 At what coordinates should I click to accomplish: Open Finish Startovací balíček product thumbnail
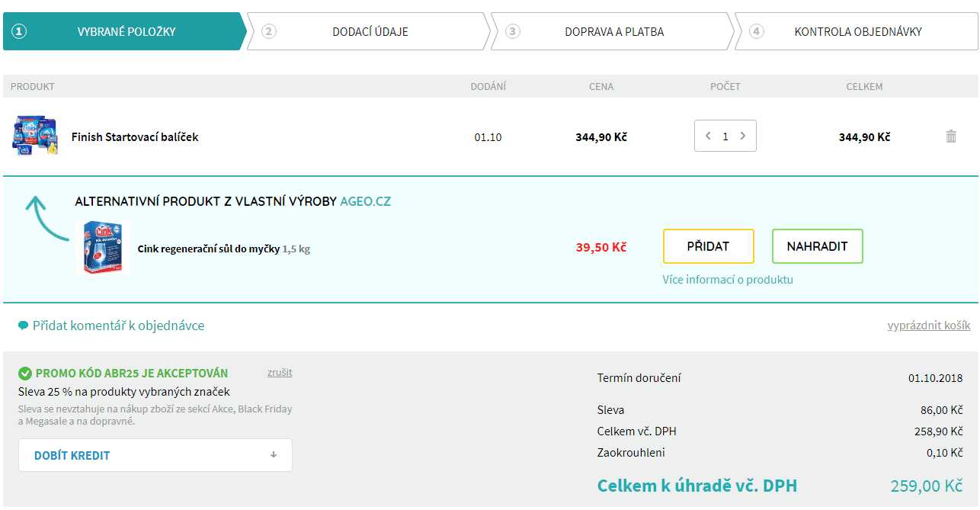click(35, 136)
